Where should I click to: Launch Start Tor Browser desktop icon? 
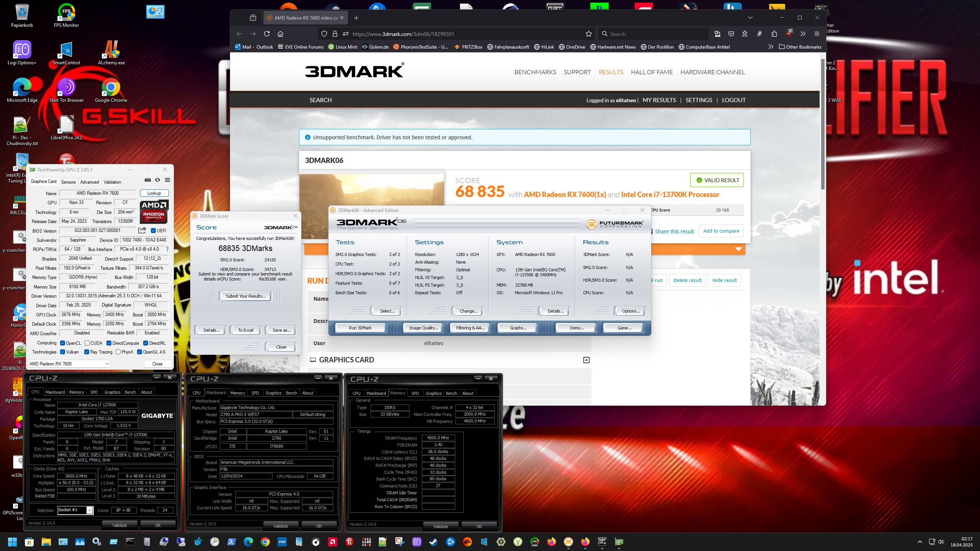point(66,90)
